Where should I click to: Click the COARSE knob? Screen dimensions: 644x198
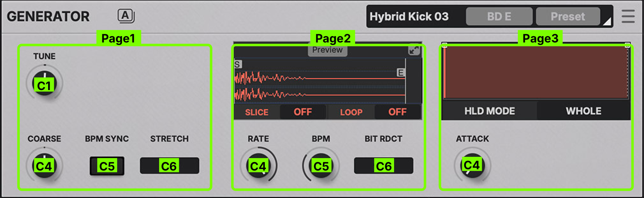[x=44, y=165]
